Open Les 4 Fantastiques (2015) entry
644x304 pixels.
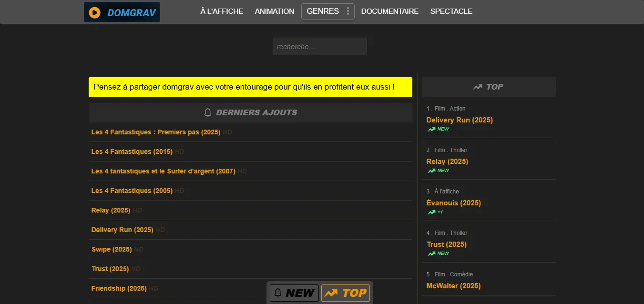132,152
